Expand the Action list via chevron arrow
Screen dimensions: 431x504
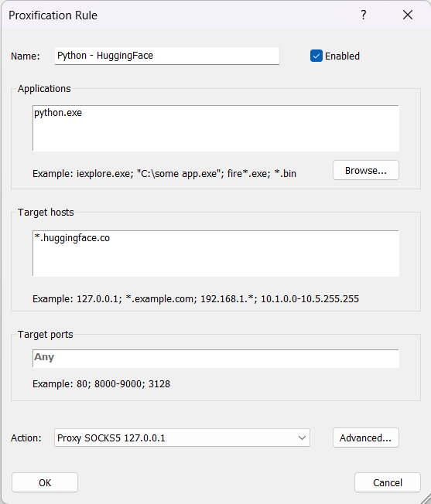pyautogui.click(x=302, y=438)
